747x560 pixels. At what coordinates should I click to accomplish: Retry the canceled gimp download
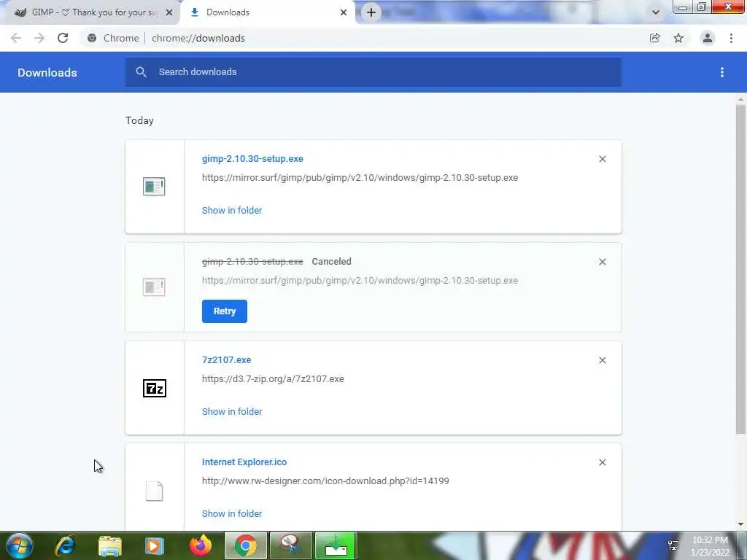225,311
